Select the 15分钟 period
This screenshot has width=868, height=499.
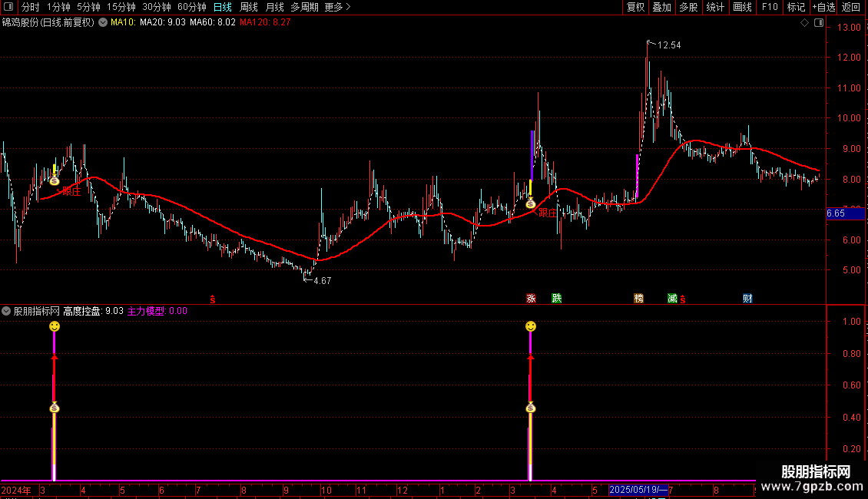(x=121, y=7)
